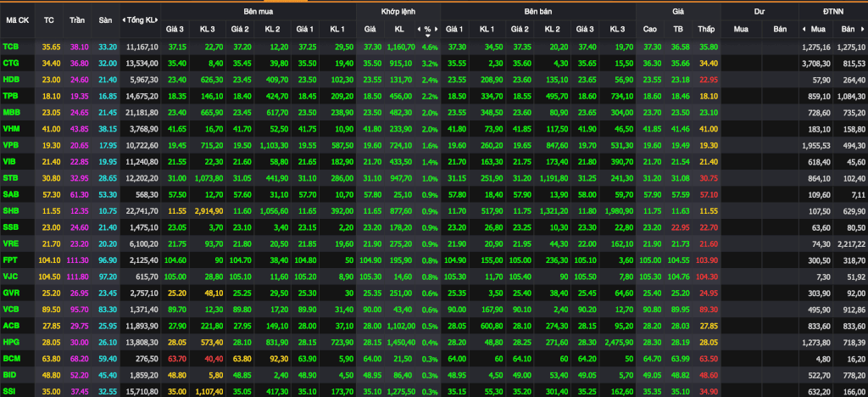Click TCB total volume 11,167,10
Viewport: 868px width, 397px height.
(142, 48)
